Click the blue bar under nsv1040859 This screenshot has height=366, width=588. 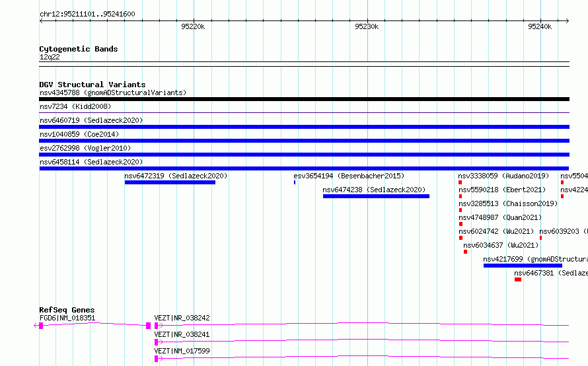coord(304,141)
